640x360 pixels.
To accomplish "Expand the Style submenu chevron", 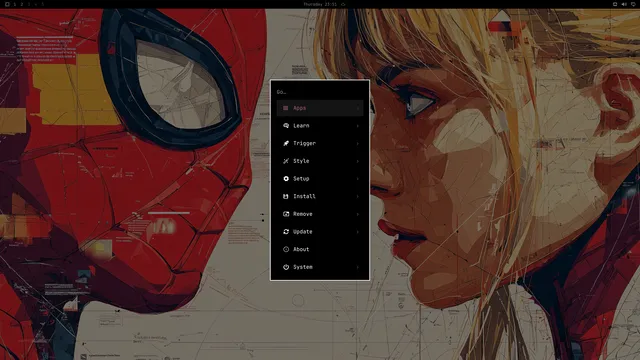I will (358, 161).
